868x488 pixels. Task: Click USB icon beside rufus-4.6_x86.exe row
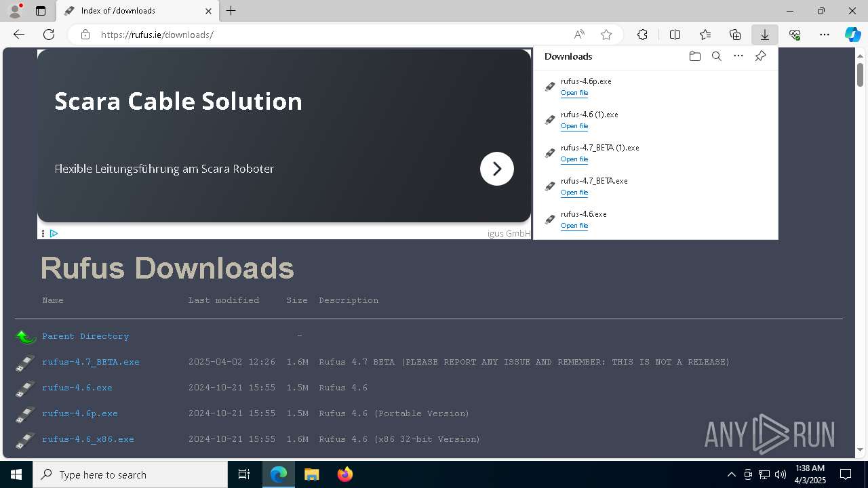[25, 440]
